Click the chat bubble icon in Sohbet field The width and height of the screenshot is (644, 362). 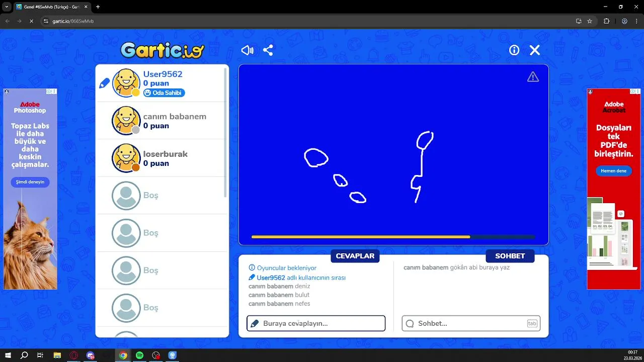coord(410,323)
